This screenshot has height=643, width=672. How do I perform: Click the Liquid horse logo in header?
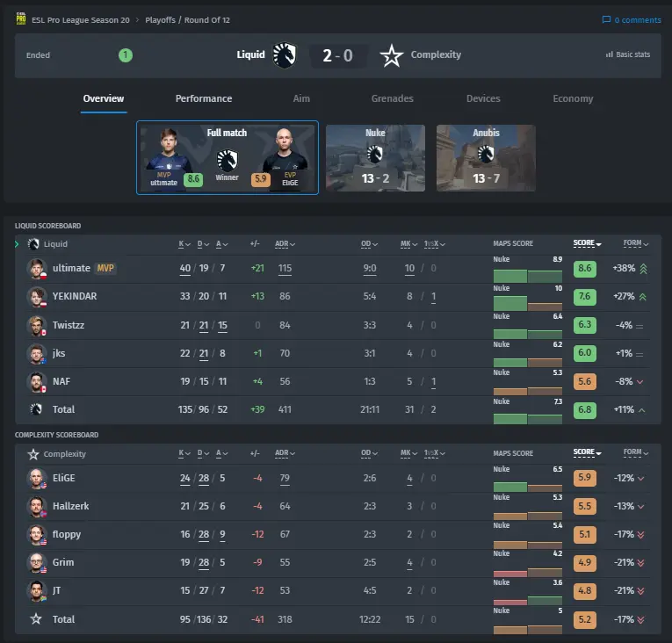click(285, 54)
